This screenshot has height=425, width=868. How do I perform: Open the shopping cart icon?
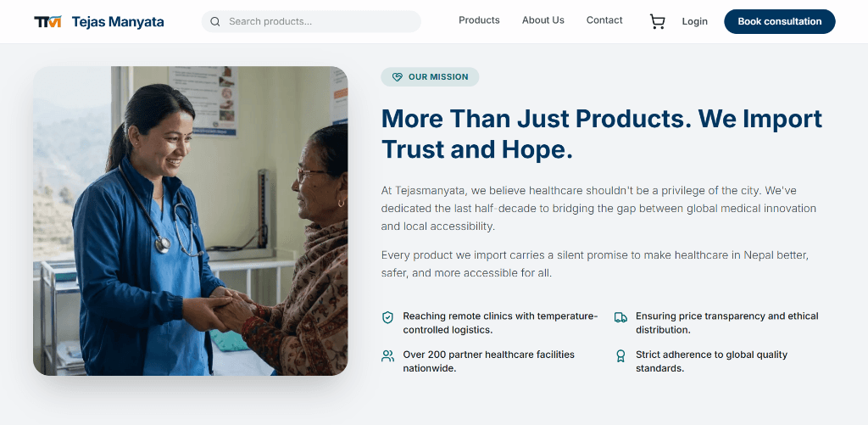pyautogui.click(x=657, y=21)
